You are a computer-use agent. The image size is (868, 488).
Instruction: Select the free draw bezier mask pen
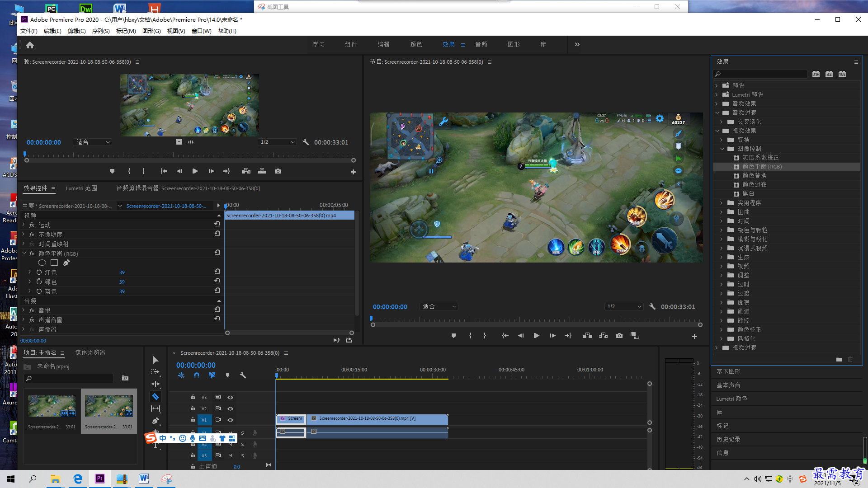66,263
